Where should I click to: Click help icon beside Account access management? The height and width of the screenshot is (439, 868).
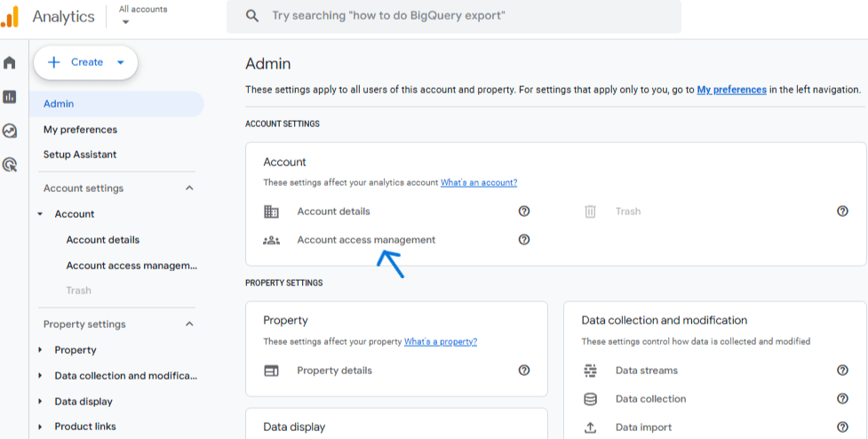click(524, 240)
